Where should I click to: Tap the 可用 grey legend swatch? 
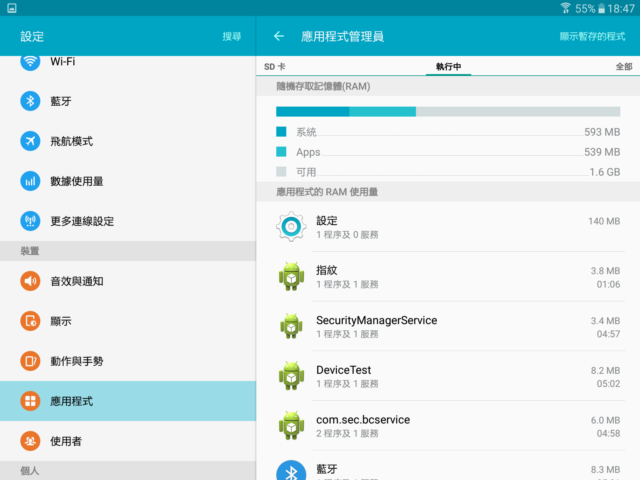tap(281, 171)
